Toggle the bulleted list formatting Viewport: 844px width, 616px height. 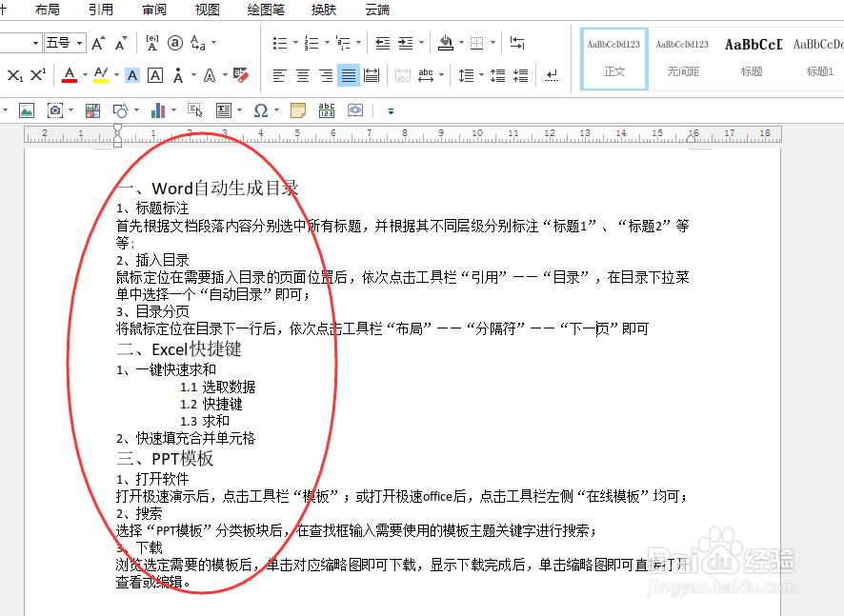[280, 42]
